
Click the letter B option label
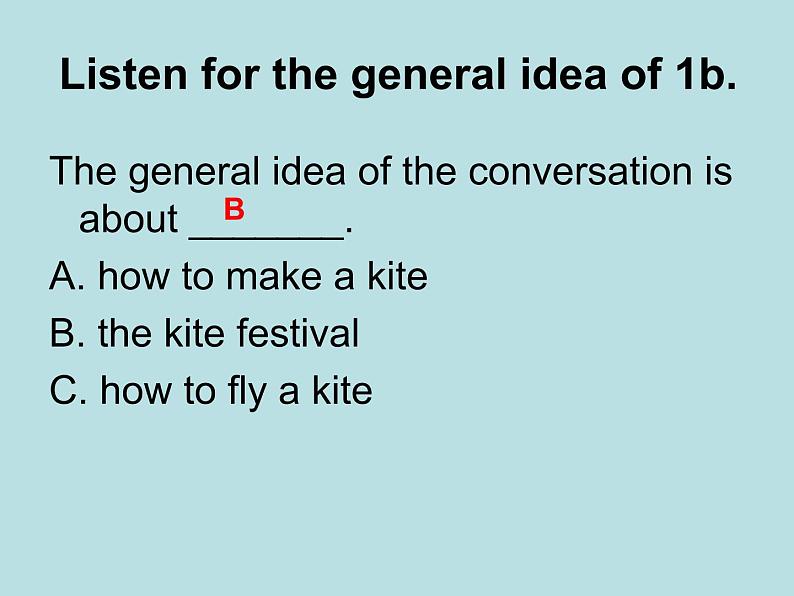coord(67,333)
